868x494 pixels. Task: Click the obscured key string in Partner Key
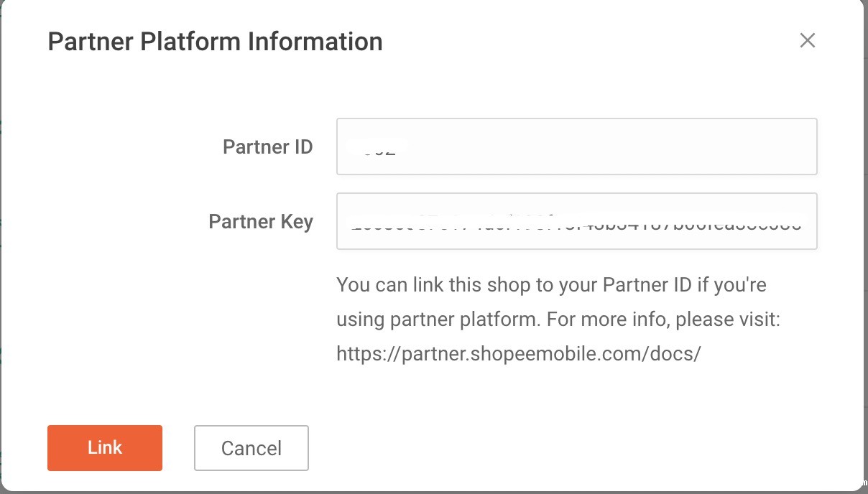pos(575,223)
